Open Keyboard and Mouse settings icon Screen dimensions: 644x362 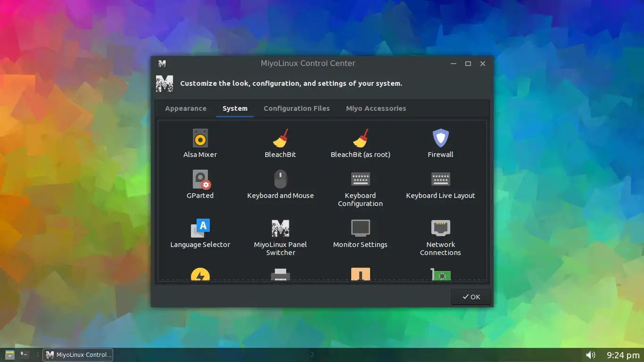click(x=281, y=180)
